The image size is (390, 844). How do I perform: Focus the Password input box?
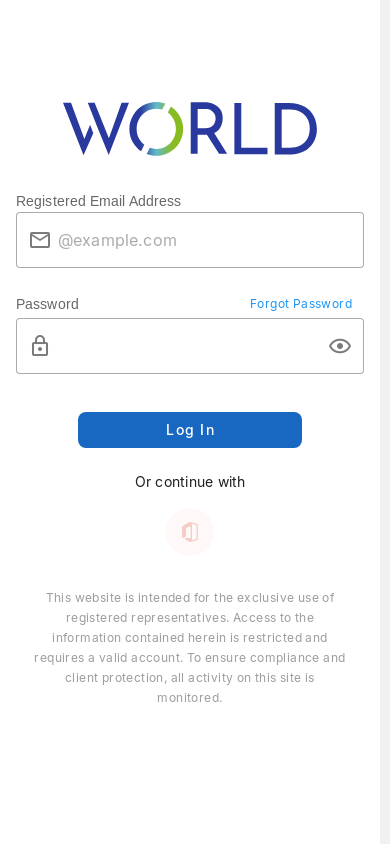(190, 346)
